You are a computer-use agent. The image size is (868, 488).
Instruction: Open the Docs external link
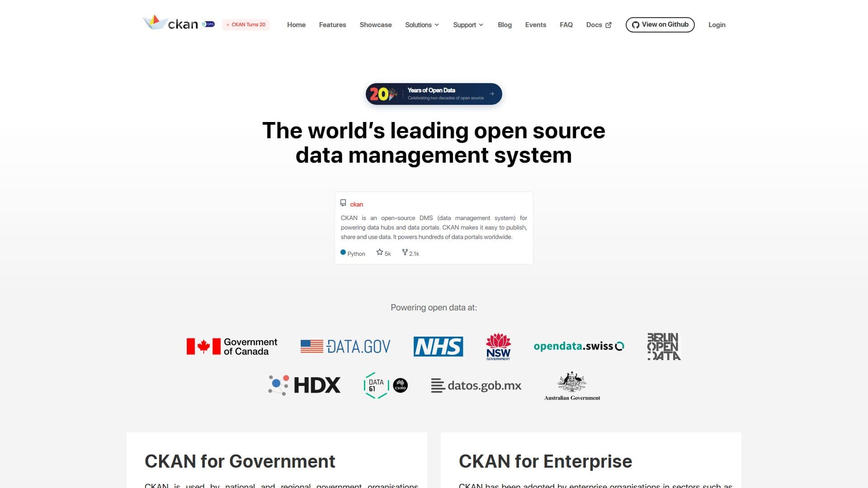pyautogui.click(x=599, y=25)
